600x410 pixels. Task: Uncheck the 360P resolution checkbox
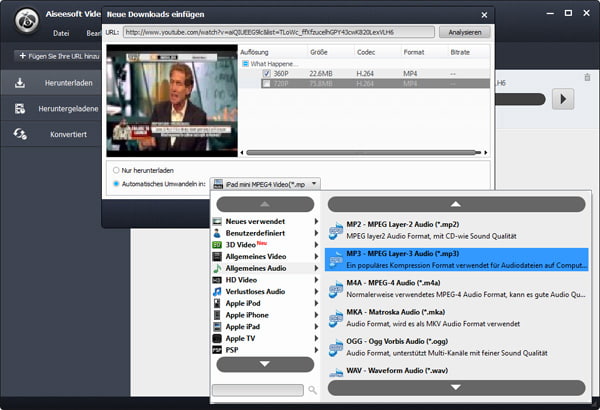tap(267, 74)
